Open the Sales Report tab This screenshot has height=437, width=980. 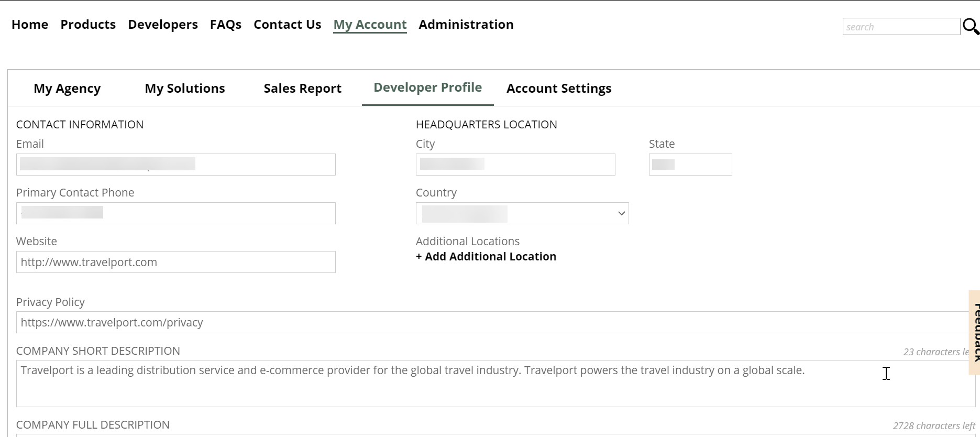coord(303,89)
